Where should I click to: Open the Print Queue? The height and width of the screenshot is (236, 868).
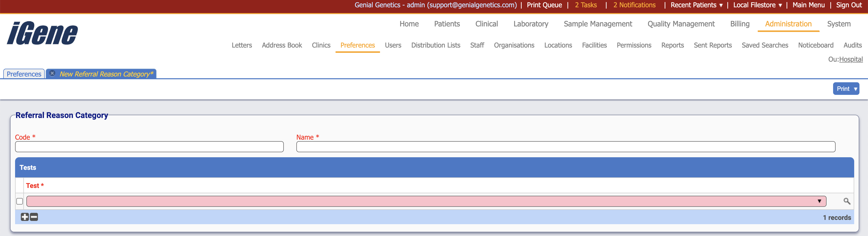pyautogui.click(x=544, y=5)
